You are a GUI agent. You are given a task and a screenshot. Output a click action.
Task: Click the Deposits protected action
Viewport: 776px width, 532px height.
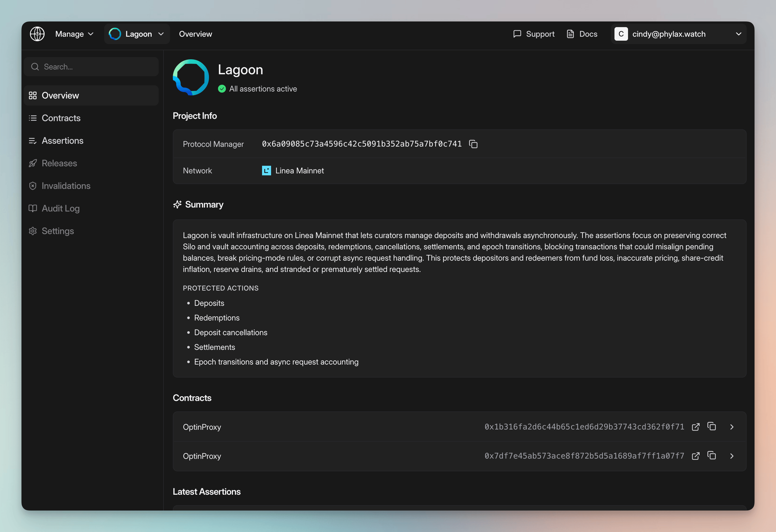(x=209, y=303)
